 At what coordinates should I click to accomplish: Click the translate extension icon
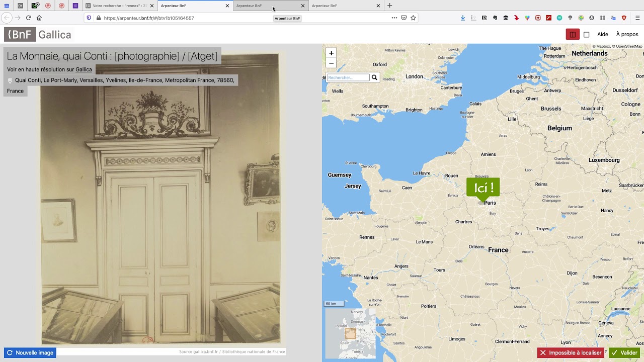pyautogui.click(x=613, y=18)
